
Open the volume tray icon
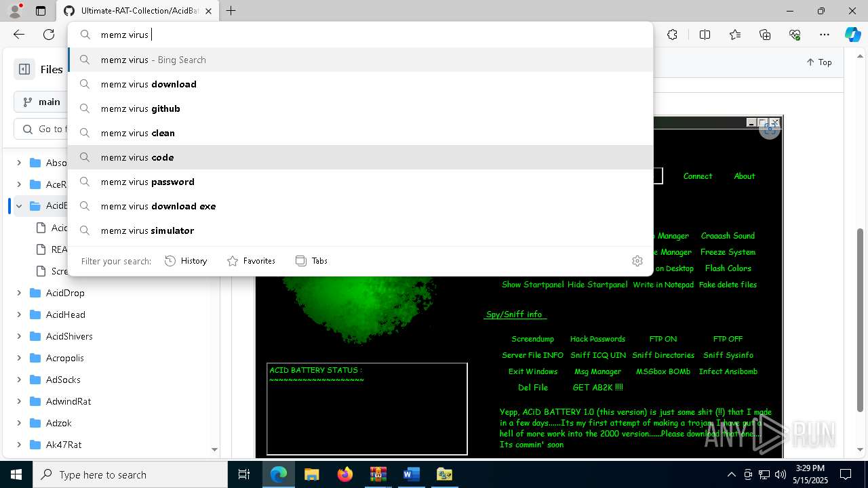coord(781,474)
